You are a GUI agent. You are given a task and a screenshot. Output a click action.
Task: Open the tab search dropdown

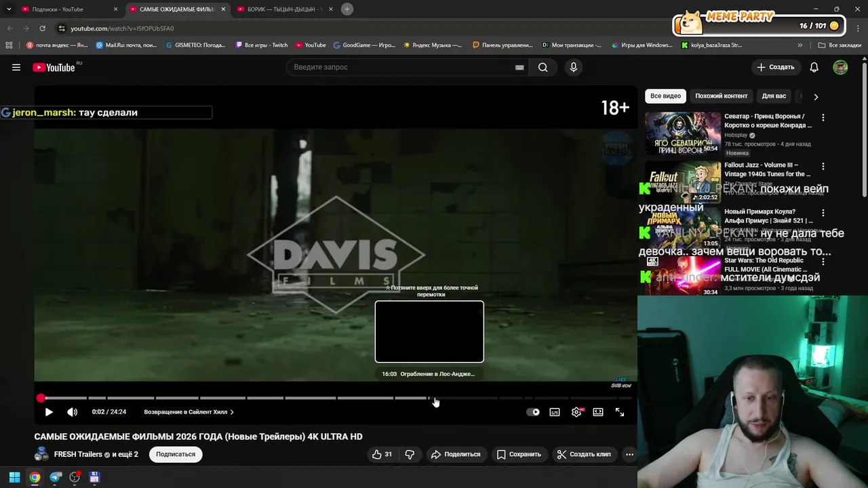pyautogui.click(x=9, y=9)
